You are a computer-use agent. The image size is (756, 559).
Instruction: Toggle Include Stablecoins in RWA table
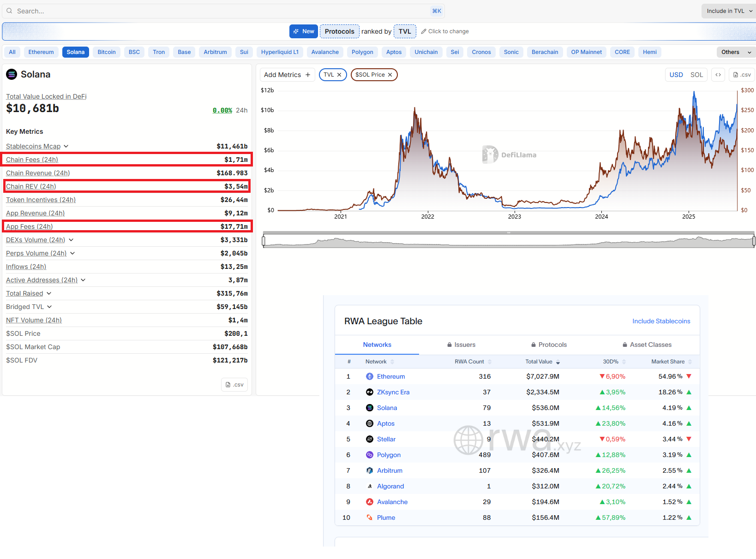[661, 321]
